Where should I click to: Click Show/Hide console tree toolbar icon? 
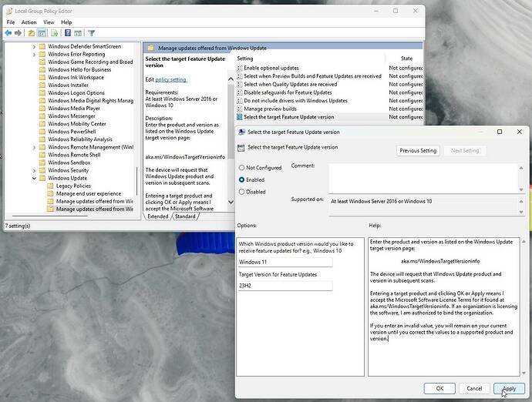(x=42, y=33)
